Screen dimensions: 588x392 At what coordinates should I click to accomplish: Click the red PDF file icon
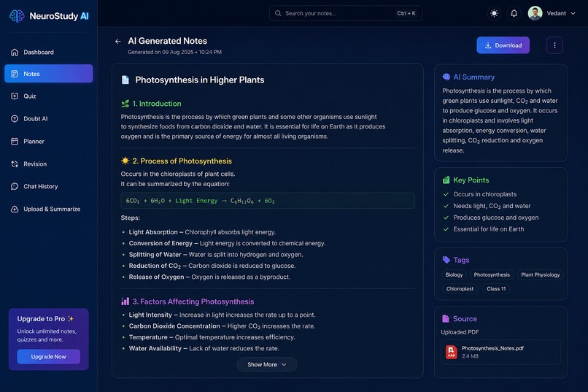pyautogui.click(x=452, y=352)
